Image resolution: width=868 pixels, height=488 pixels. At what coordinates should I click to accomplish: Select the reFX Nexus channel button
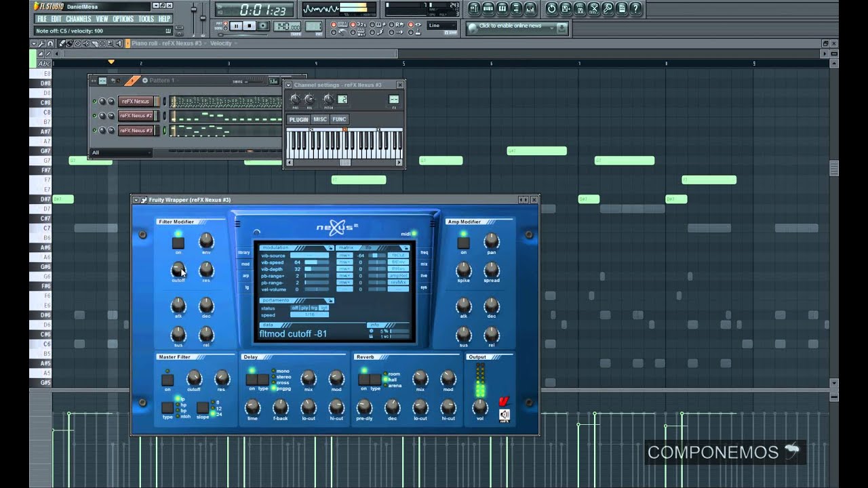pos(135,102)
